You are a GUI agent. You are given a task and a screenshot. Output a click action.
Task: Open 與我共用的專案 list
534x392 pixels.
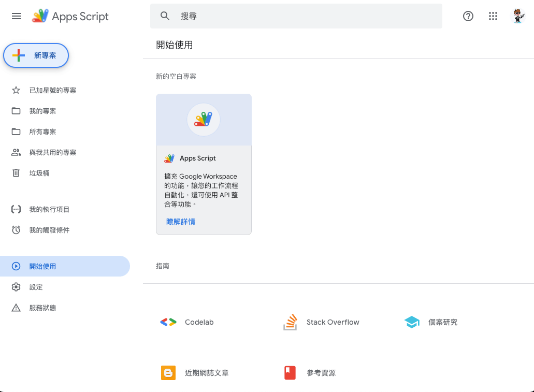(x=53, y=153)
